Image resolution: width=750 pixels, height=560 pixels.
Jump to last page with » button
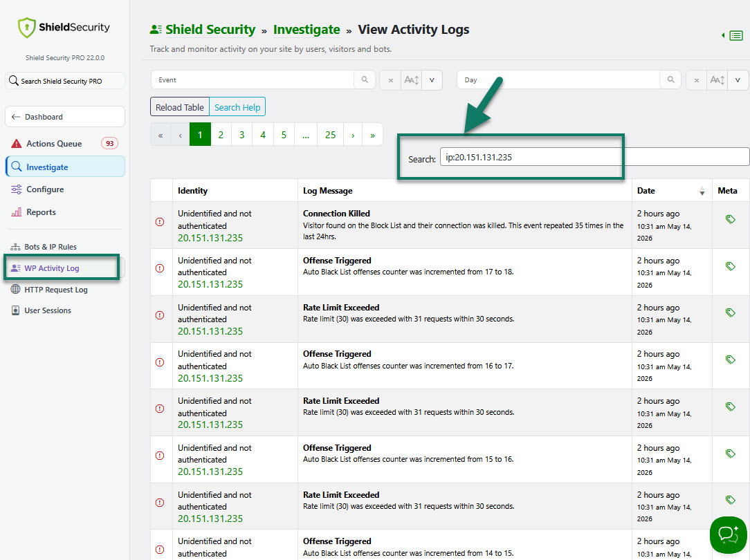373,136
